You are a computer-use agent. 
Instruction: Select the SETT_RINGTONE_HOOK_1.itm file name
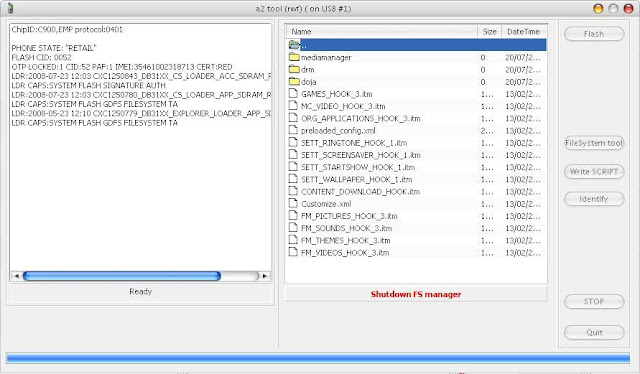354,143
